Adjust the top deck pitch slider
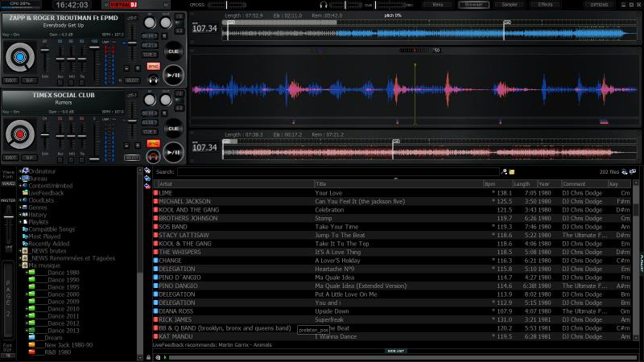The height and width of the screenshot is (362, 644). coord(132,43)
